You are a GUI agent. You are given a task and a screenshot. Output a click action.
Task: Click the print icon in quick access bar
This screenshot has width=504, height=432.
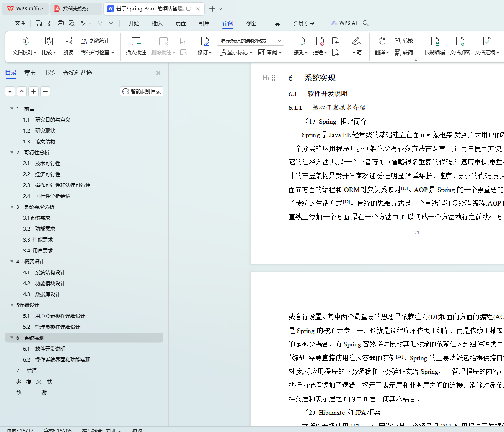(x=61, y=23)
